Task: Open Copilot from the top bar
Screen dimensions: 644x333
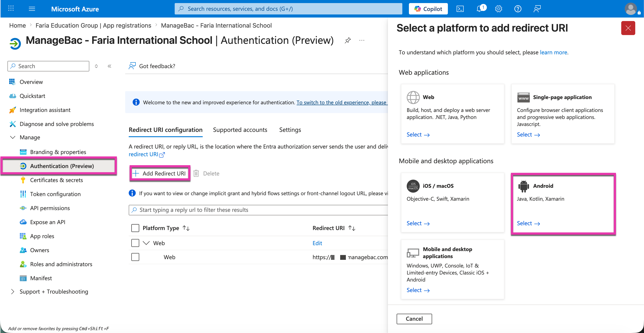Action: coord(428,9)
